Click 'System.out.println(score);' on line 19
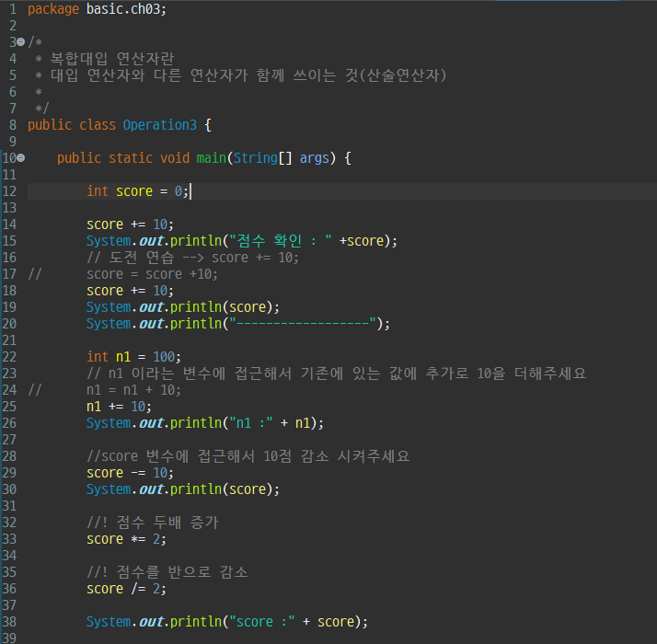This screenshot has height=644, width=657. tap(183, 307)
